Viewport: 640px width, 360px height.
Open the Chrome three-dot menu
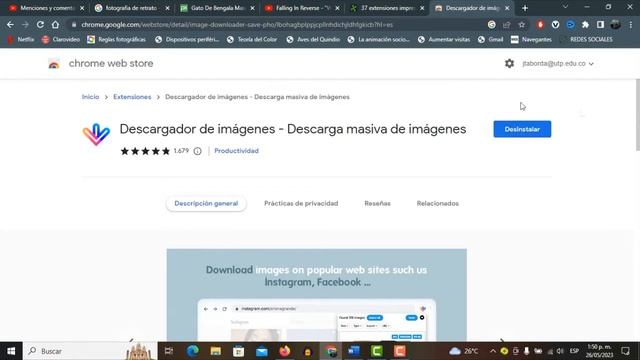tap(631, 25)
